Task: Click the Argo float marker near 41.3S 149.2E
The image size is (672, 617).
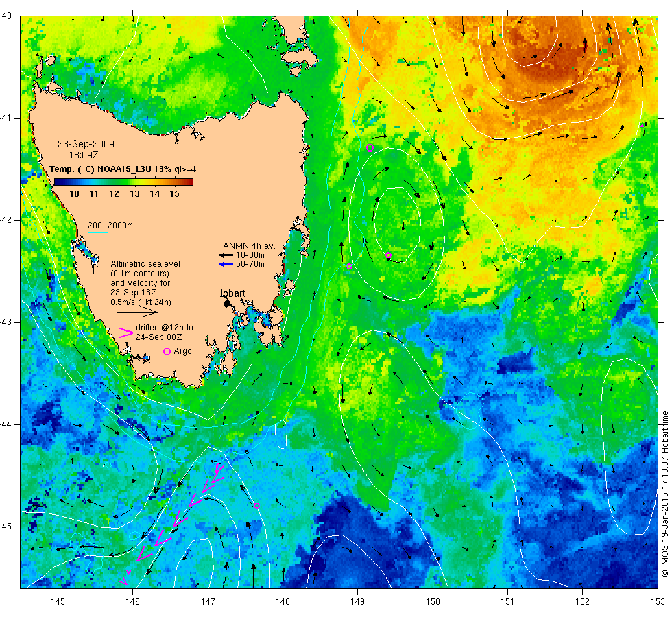Action: [370, 148]
